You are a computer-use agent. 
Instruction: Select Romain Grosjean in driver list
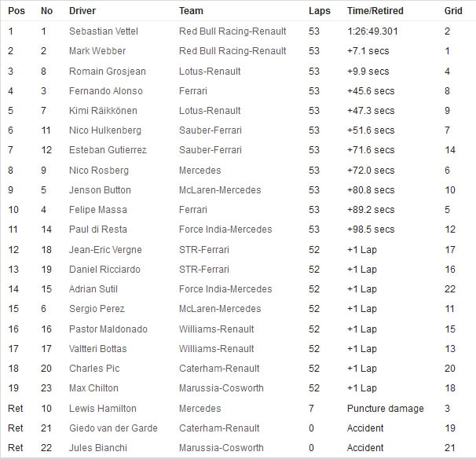tap(108, 72)
